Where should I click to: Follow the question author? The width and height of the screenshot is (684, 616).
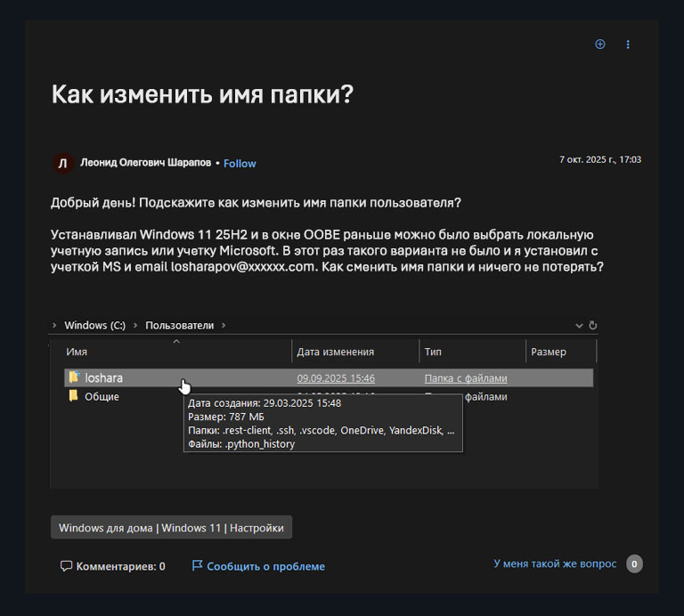pyautogui.click(x=240, y=164)
